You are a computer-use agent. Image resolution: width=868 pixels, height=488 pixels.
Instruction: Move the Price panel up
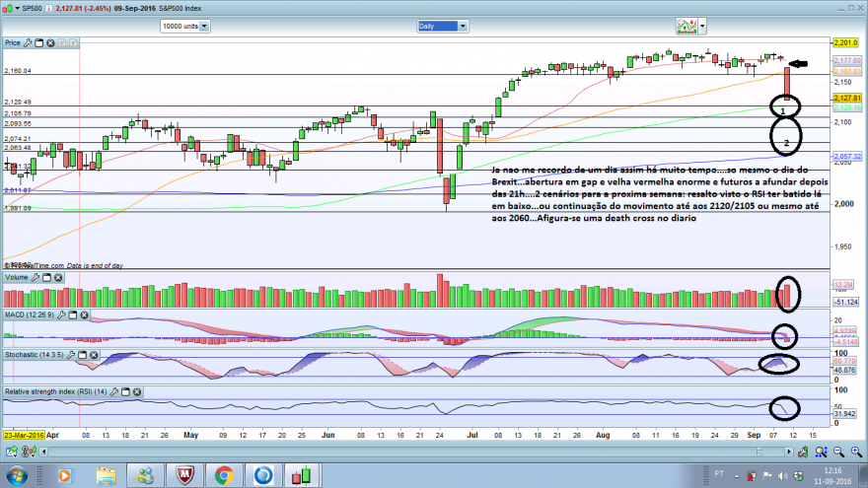pos(62,42)
